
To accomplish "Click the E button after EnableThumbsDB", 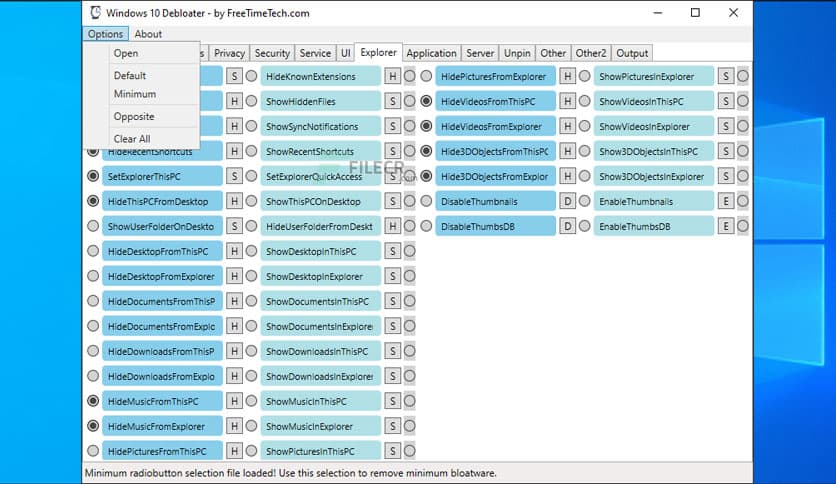I will click(x=726, y=226).
